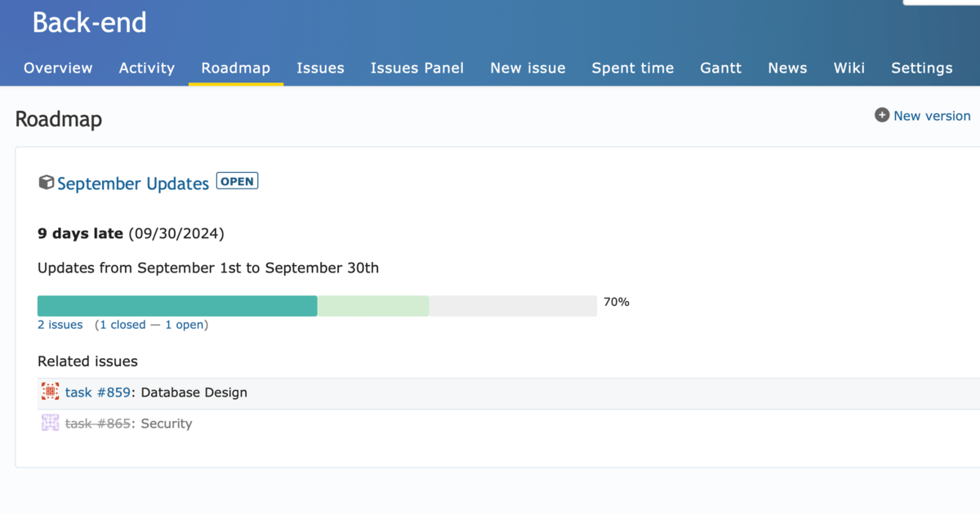This screenshot has height=514, width=980.
Task: Open the Gantt view
Action: pyautogui.click(x=720, y=69)
